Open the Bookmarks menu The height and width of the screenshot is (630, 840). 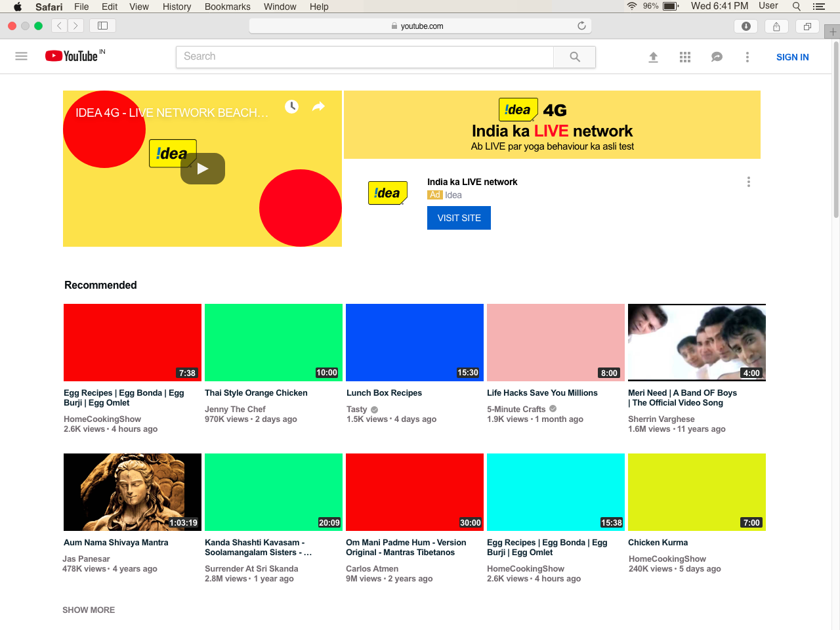tap(227, 7)
